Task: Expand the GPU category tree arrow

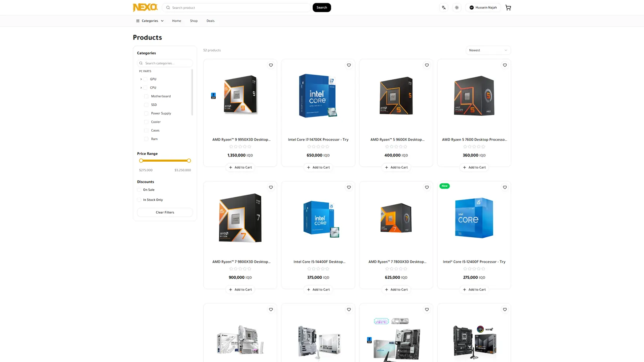Action: [141, 79]
